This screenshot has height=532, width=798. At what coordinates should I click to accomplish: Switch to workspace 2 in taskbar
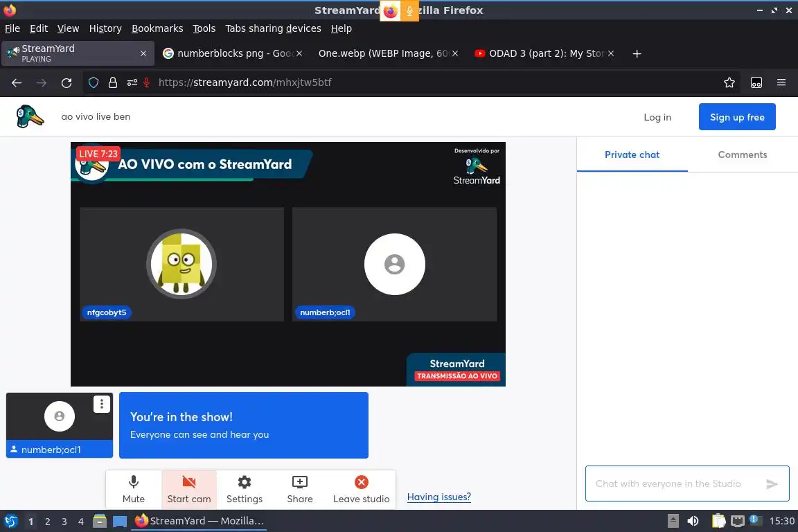pyautogui.click(x=47, y=522)
